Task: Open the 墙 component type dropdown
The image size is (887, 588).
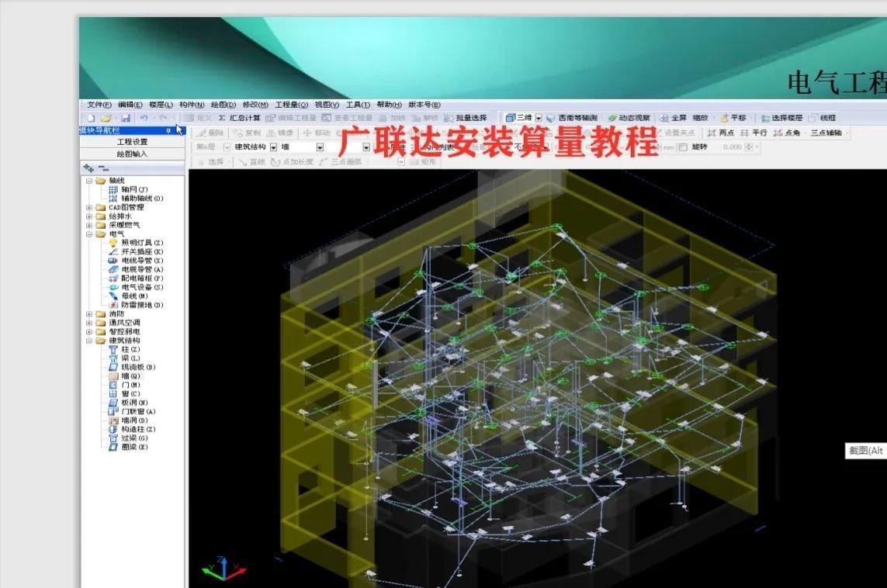Action: [x=320, y=147]
